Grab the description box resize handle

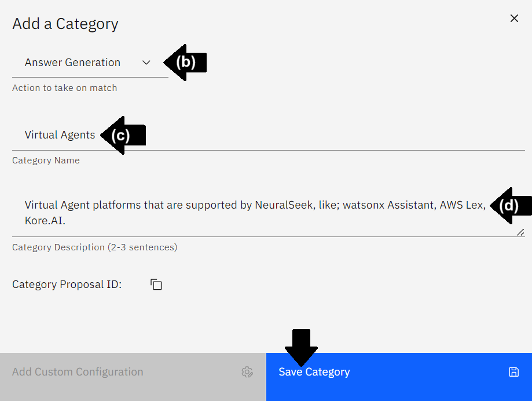click(x=520, y=232)
